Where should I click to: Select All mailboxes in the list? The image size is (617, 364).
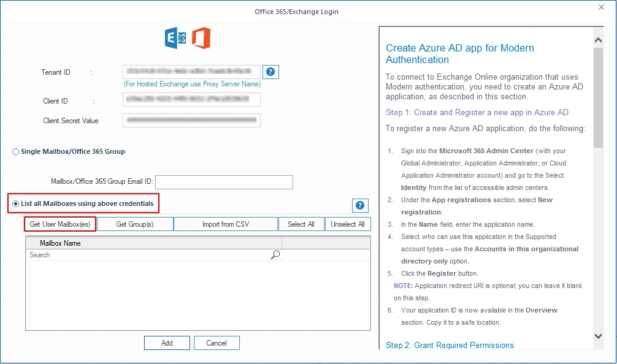pos(301,224)
